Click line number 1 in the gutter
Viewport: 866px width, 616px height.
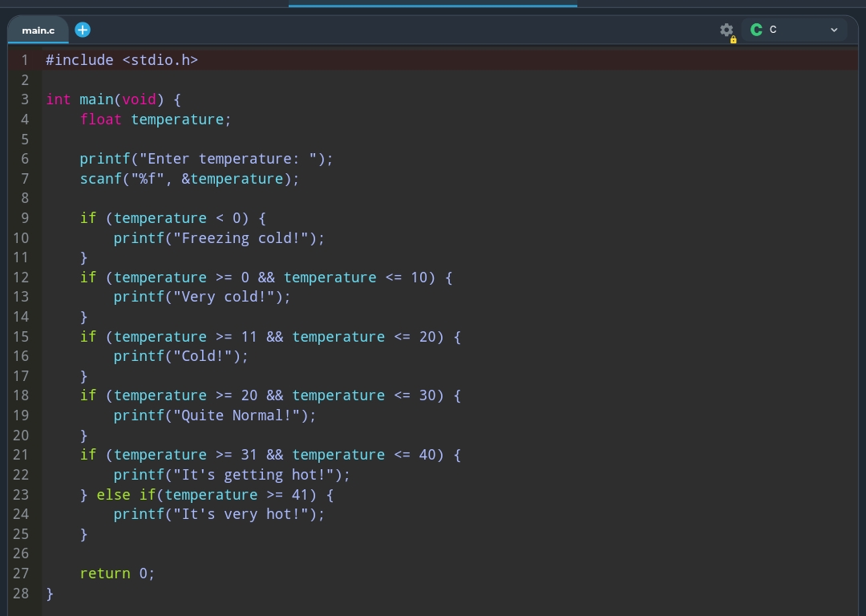coord(25,60)
